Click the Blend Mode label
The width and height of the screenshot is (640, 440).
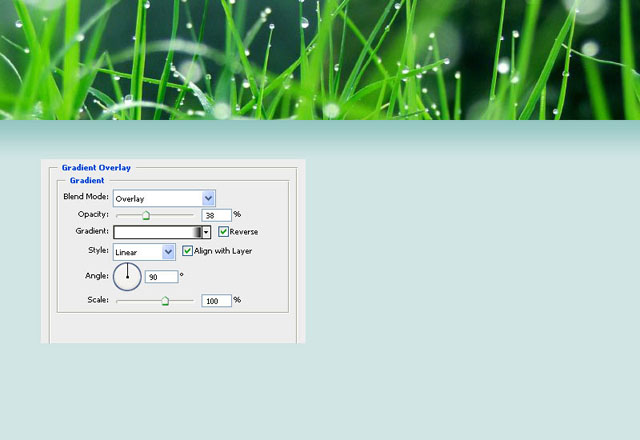pos(86,196)
